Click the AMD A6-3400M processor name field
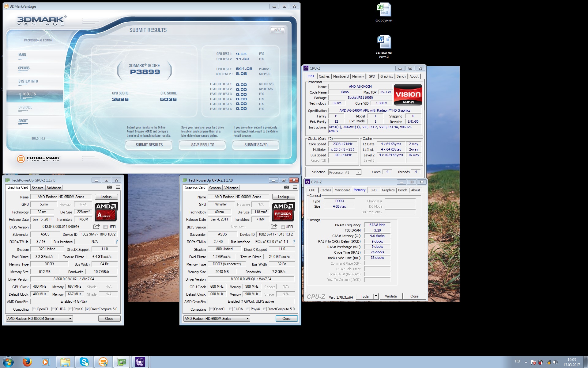 point(360,86)
